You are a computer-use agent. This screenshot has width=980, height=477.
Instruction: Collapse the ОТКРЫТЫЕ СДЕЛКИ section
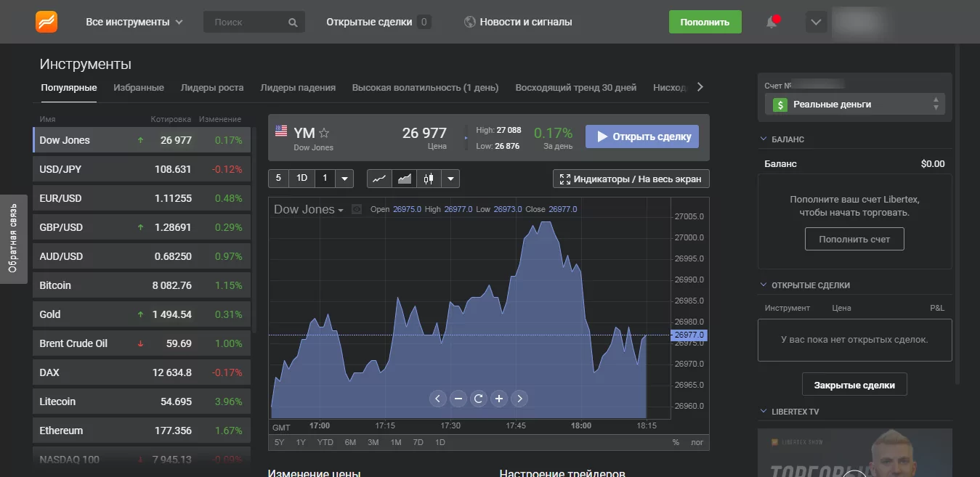pos(764,285)
